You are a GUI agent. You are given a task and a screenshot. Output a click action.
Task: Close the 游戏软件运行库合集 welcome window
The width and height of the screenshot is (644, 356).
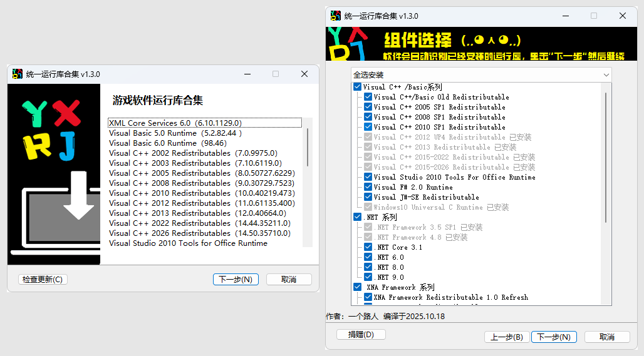(x=304, y=74)
